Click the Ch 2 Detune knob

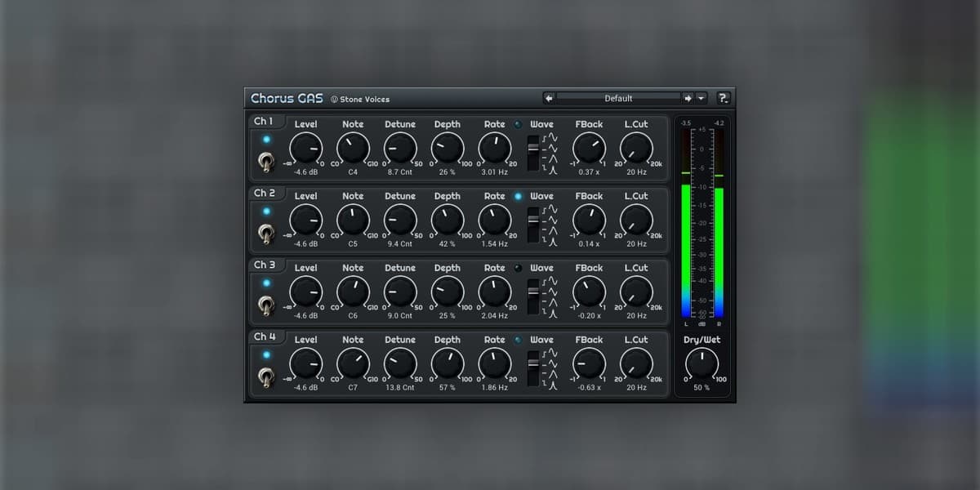[x=400, y=220]
